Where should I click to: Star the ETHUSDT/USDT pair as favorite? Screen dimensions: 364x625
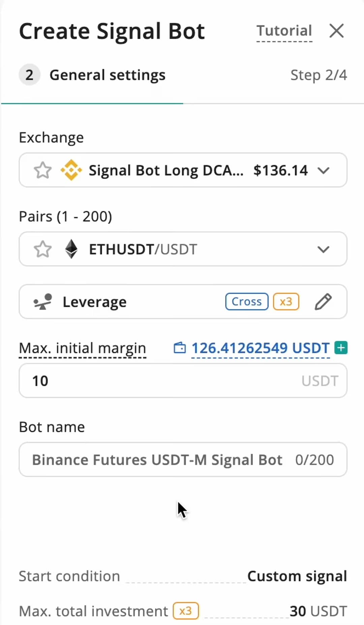pyautogui.click(x=43, y=249)
